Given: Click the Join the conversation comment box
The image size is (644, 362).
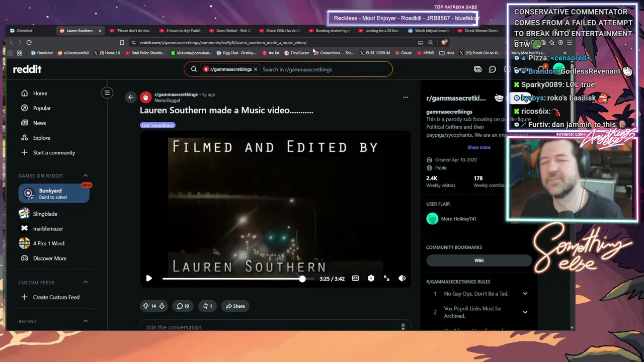Looking at the screenshot, I should point(275,327).
